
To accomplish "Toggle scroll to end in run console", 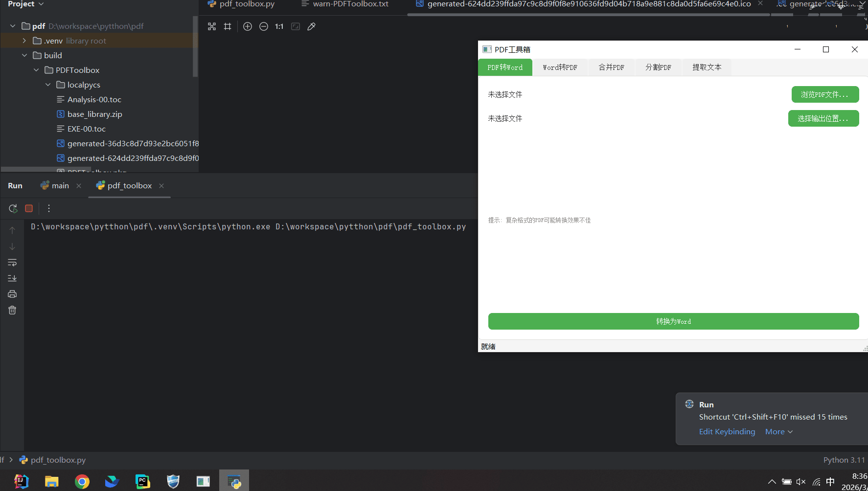I will [x=12, y=278].
